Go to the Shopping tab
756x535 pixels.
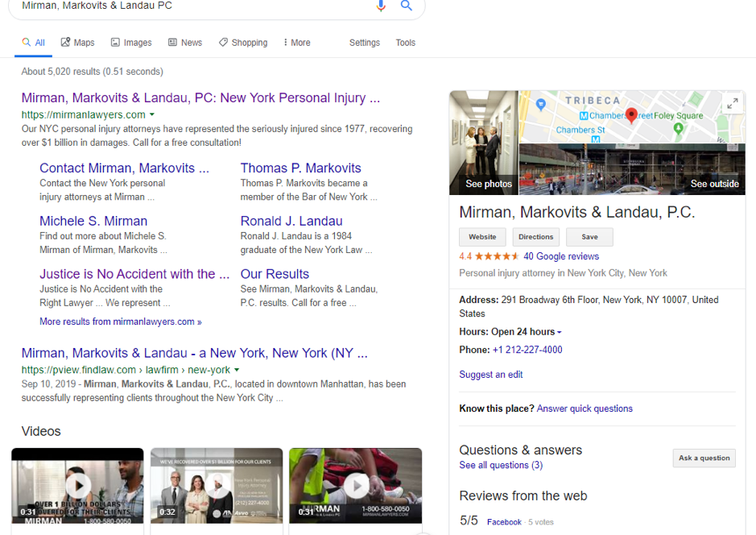(243, 43)
